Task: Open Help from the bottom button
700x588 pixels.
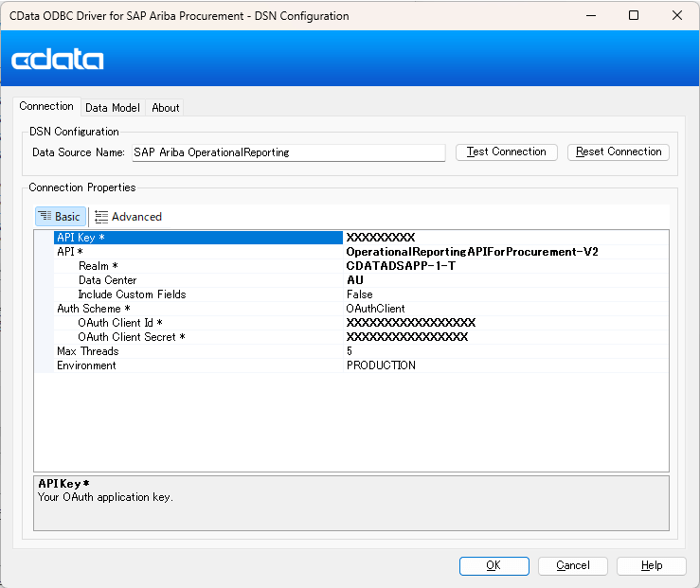Action: 652,565
